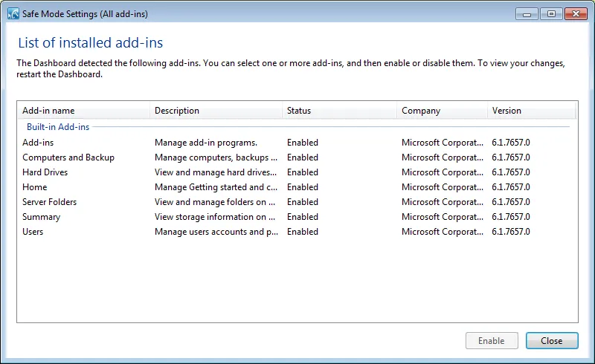The width and height of the screenshot is (595, 364).
Task: Click 'View and manage folders on ...' description
Action: point(215,202)
